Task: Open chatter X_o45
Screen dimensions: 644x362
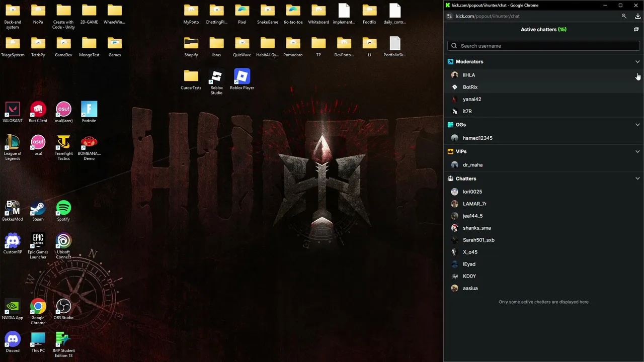Action: tap(543, 252)
